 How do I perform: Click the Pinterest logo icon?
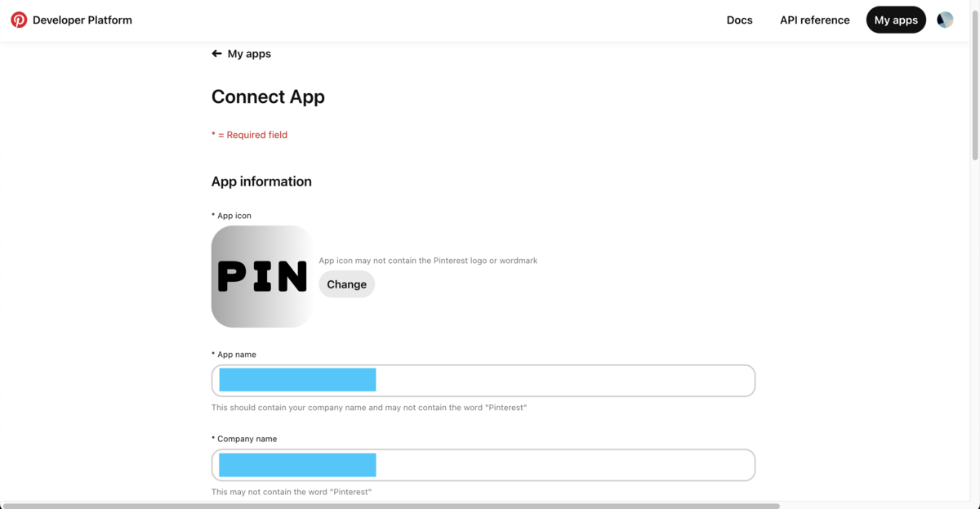[x=19, y=20]
